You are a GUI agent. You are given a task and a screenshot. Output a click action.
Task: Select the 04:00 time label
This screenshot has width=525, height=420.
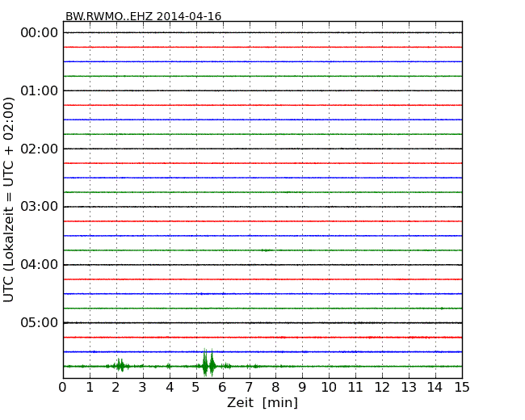(40, 265)
